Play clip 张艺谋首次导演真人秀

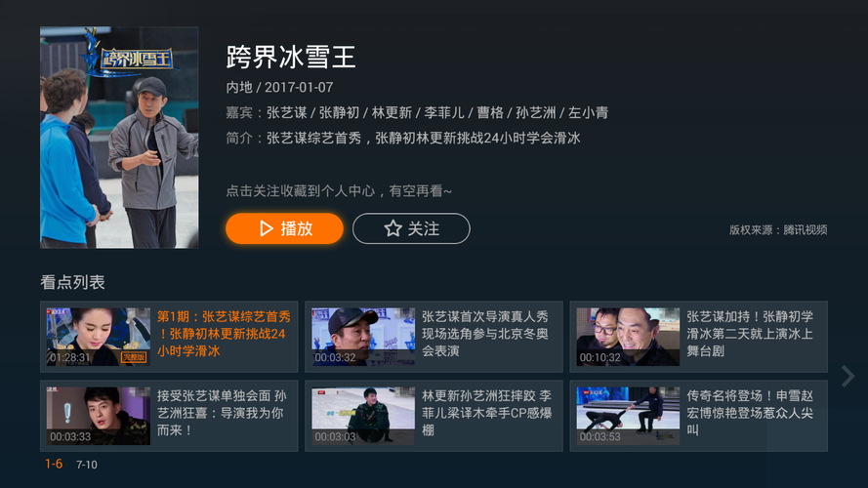coord(434,337)
